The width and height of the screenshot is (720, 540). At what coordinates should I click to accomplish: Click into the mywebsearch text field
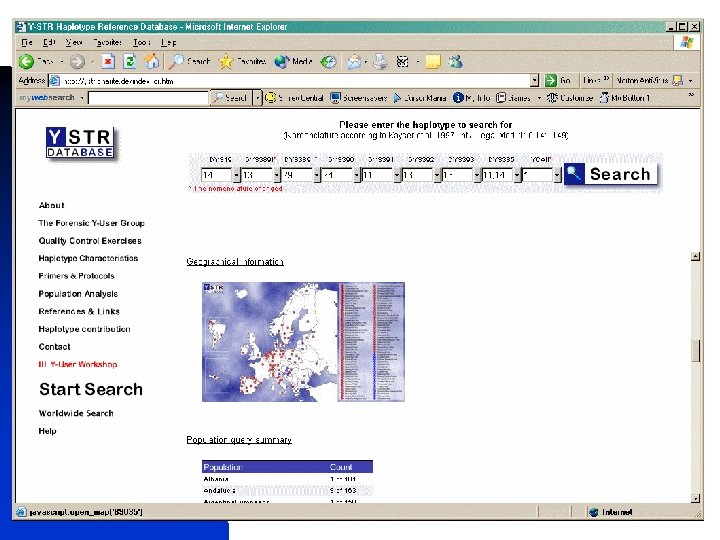[148, 98]
